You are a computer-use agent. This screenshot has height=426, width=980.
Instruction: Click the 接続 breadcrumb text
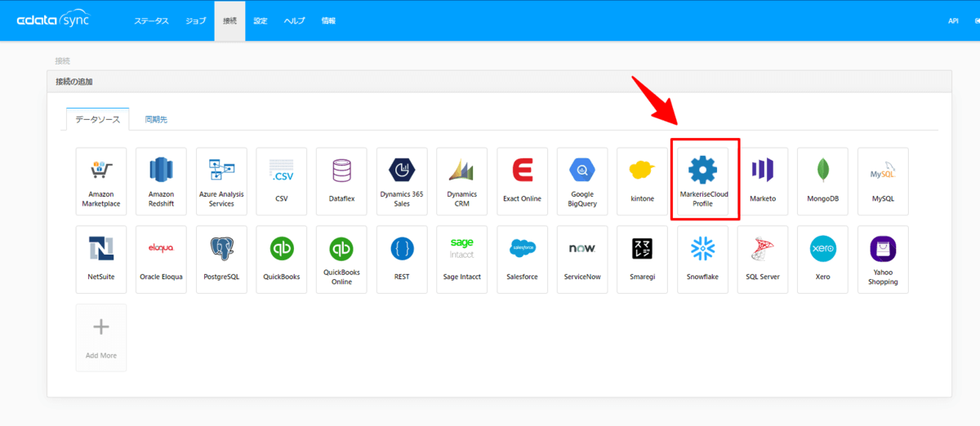pos(63,60)
